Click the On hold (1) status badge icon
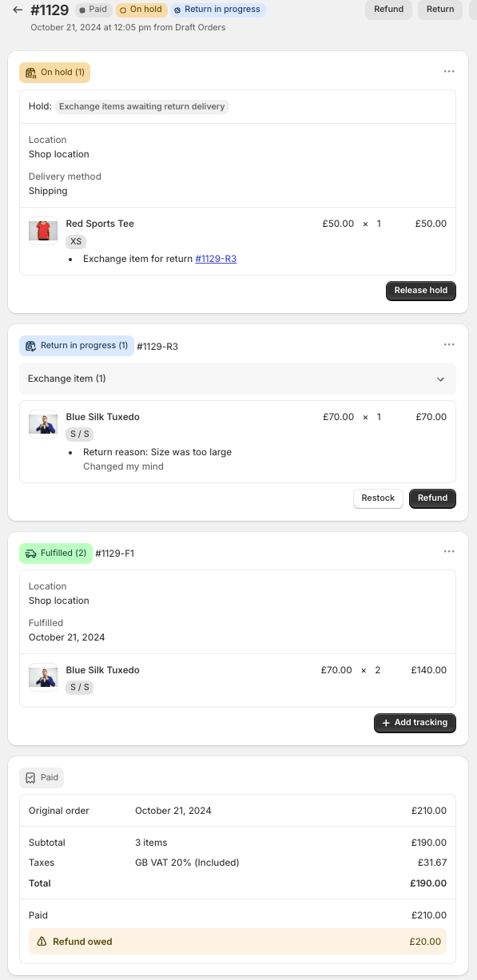Screen dimensions: 477x980 coord(30,73)
